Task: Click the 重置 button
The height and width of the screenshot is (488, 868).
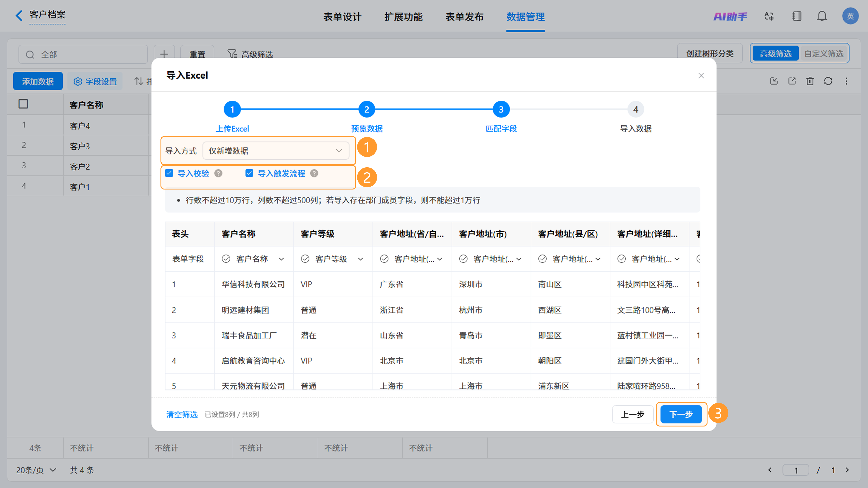Action: point(197,54)
